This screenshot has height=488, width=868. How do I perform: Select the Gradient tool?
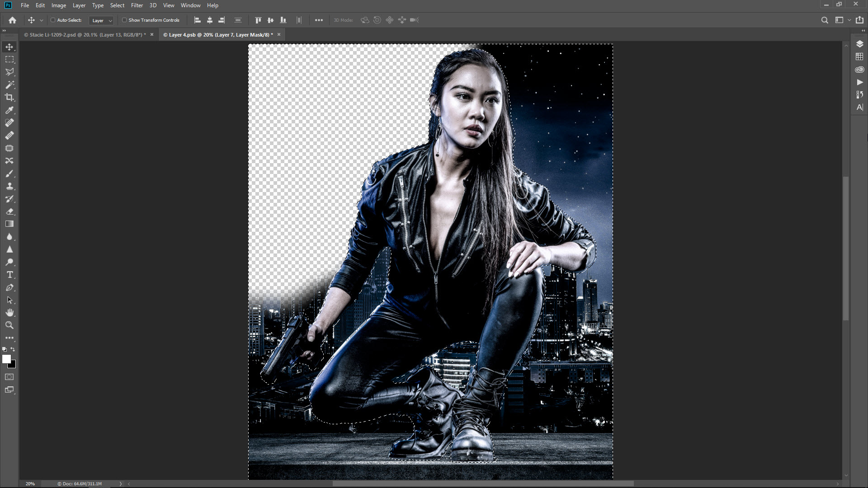(x=9, y=224)
